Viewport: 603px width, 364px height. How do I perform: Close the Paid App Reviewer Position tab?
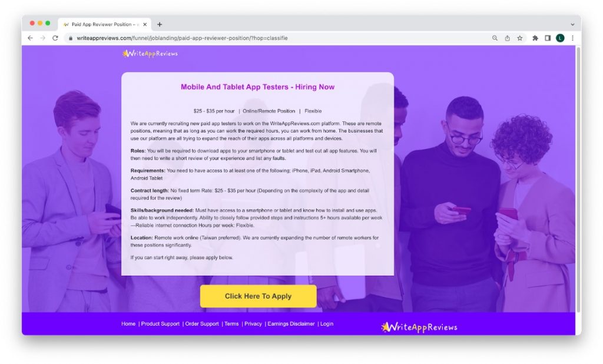[145, 24]
